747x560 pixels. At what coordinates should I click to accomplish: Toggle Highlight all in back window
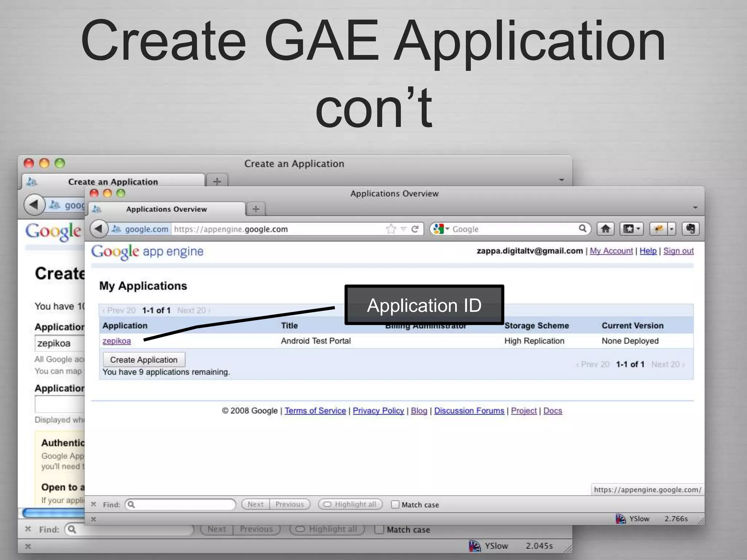click(327, 529)
